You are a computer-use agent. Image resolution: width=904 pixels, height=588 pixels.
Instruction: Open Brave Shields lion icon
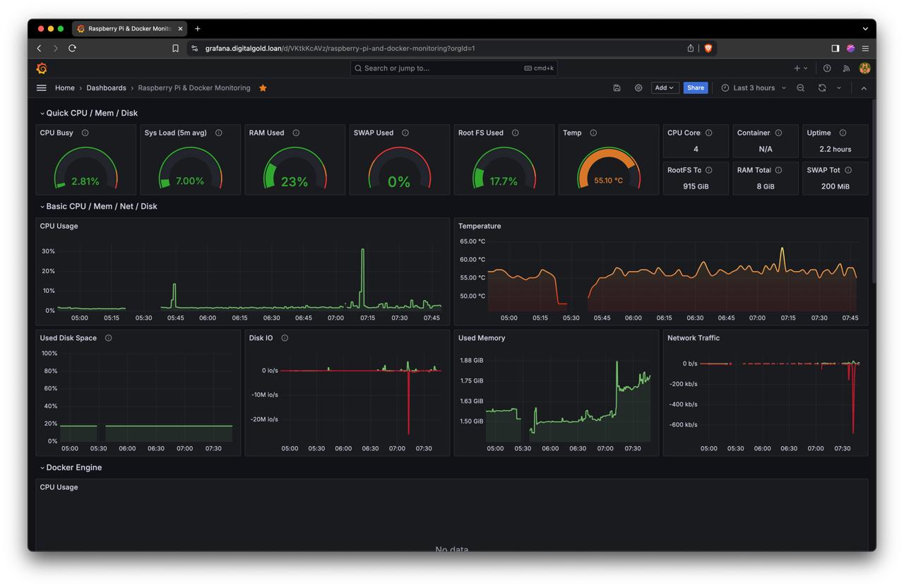coord(708,48)
